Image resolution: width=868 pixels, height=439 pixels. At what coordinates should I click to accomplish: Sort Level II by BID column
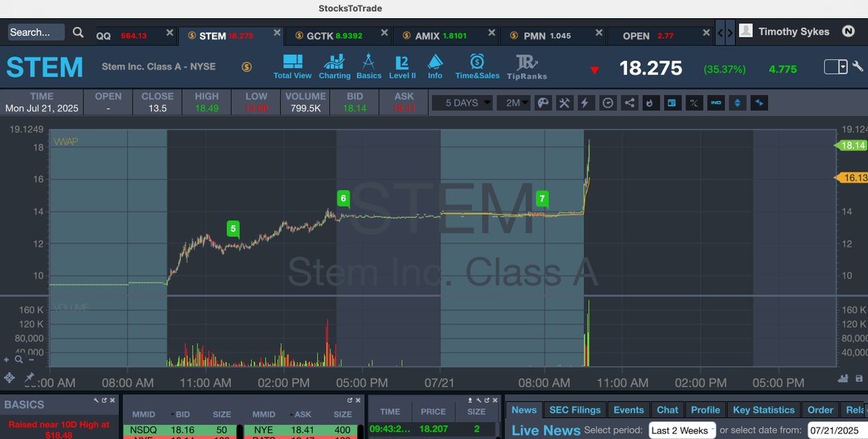click(x=182, y=414)
